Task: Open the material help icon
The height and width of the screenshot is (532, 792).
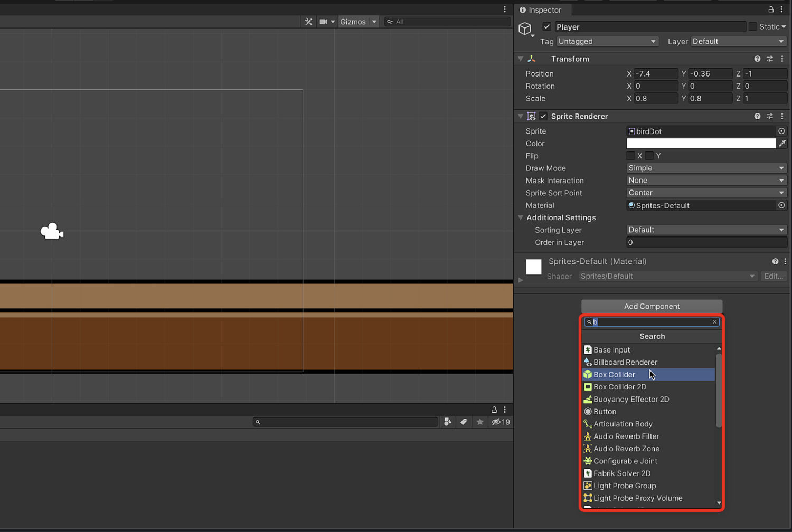Action: 775,262
